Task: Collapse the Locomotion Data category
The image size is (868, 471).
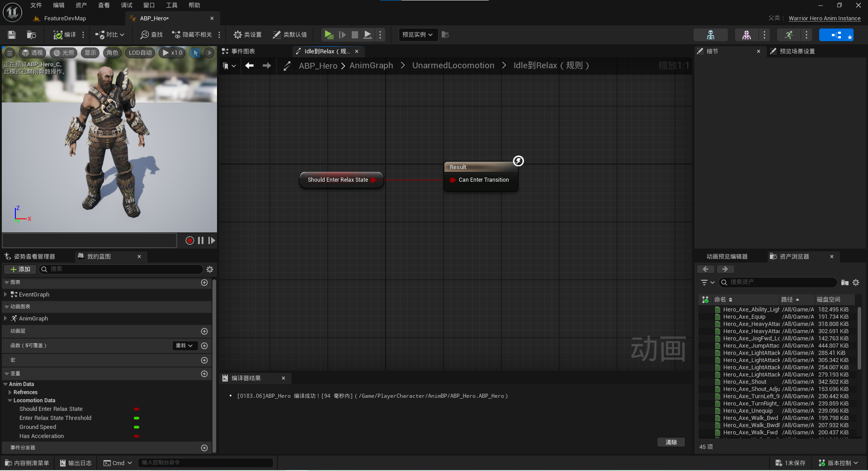Action: [x=10, y=400]
